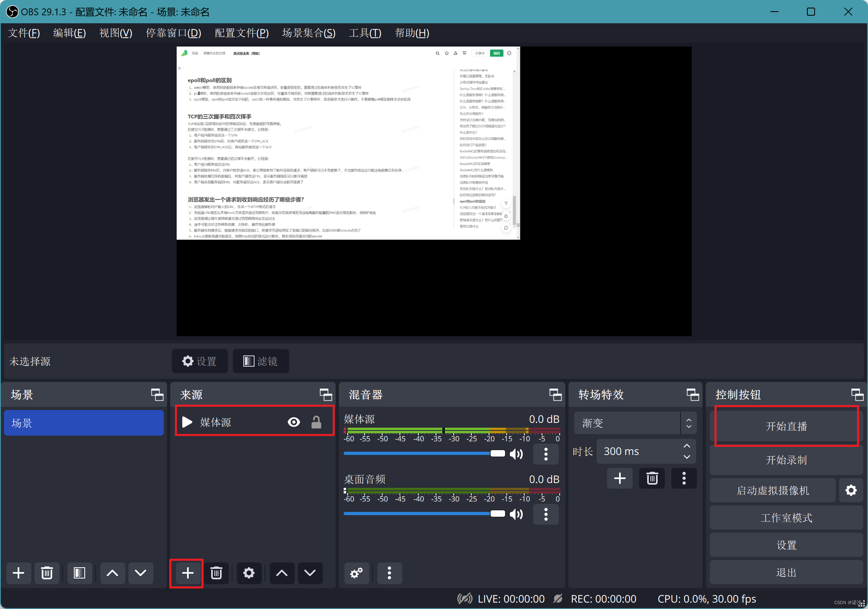Open 媒体源 audio channel options menu
Viewport: 868px width, 609px height.
click(x=546, y=454)
